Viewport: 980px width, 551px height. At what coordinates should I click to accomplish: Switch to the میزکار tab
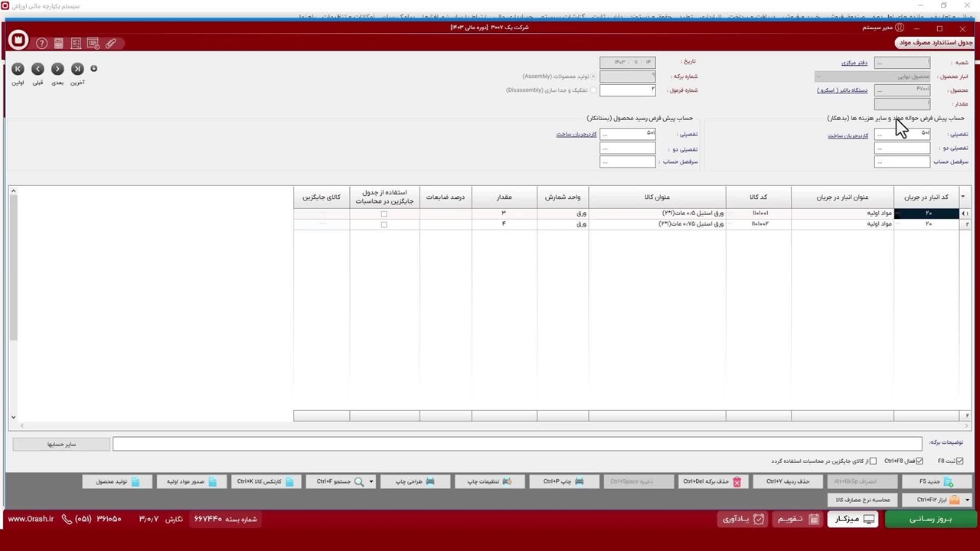[x=853, y=519]
